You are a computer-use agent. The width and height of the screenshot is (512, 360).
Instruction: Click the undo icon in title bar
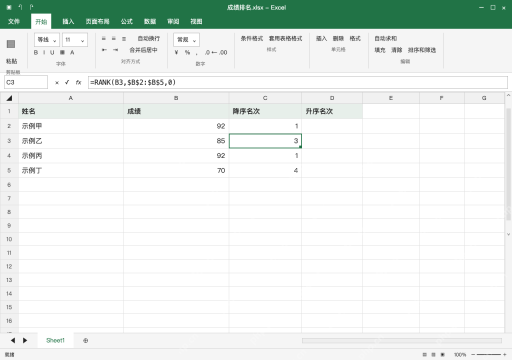(x=20, y=7)
